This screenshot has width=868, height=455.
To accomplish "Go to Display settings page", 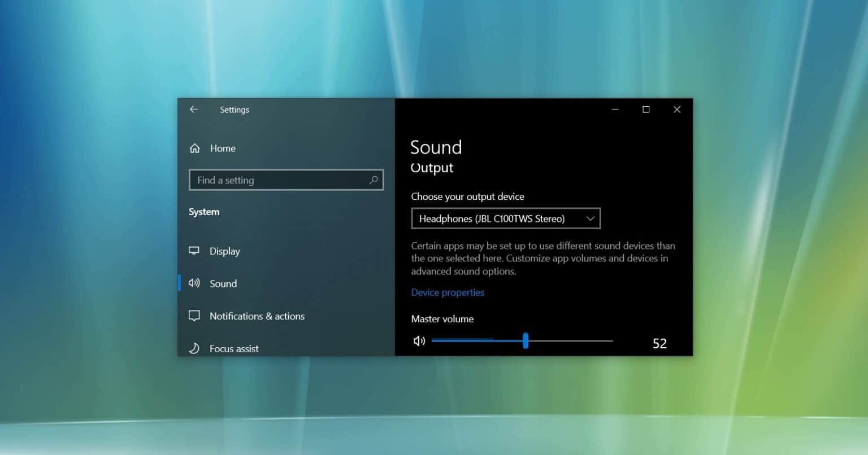I will pyautogui.click(x=225, y=251).
